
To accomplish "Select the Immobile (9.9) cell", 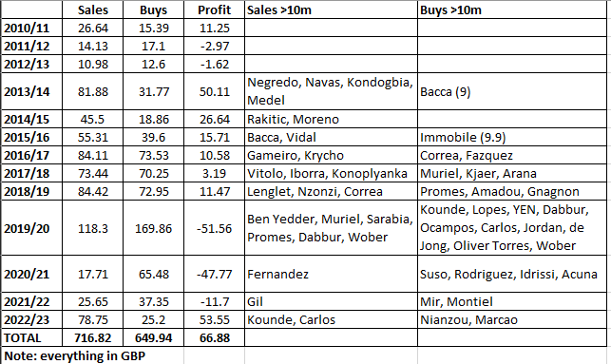I will [x=512, y=137].
